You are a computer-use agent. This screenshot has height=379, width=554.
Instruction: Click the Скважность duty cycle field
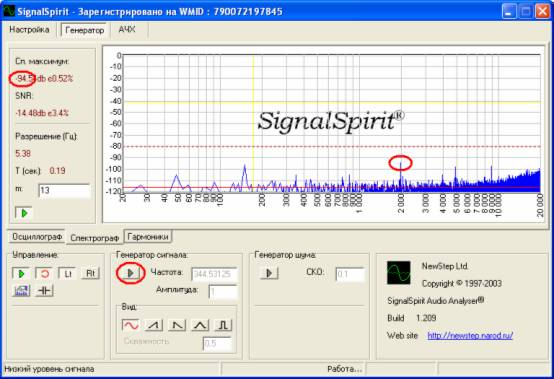tap(217, 344)
